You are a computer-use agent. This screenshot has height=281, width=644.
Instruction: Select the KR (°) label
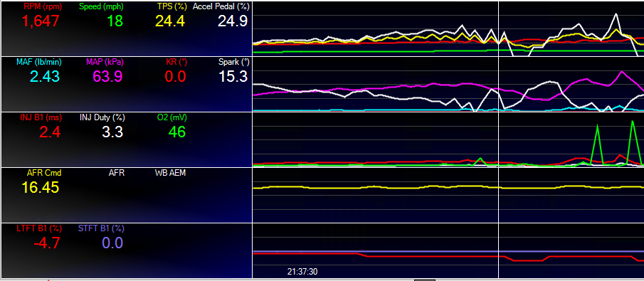pyautogui.click(x=176, y=62)
